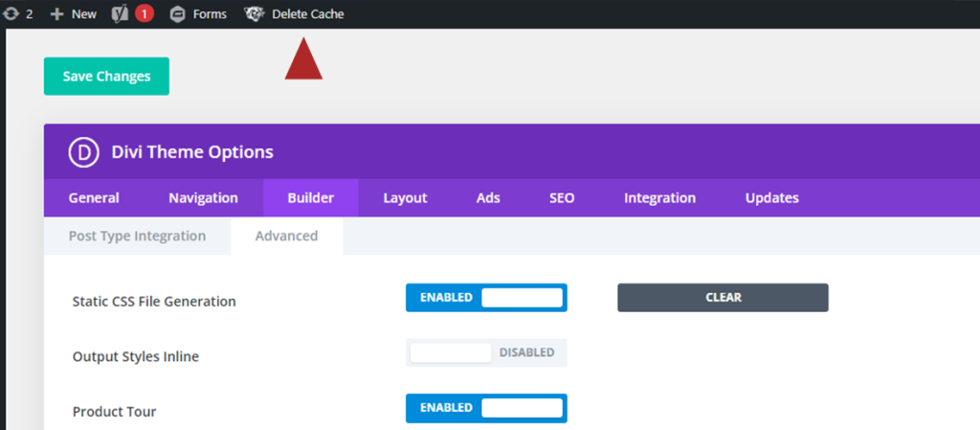
Task: Open the SEO tab
Action: [562, 198]
